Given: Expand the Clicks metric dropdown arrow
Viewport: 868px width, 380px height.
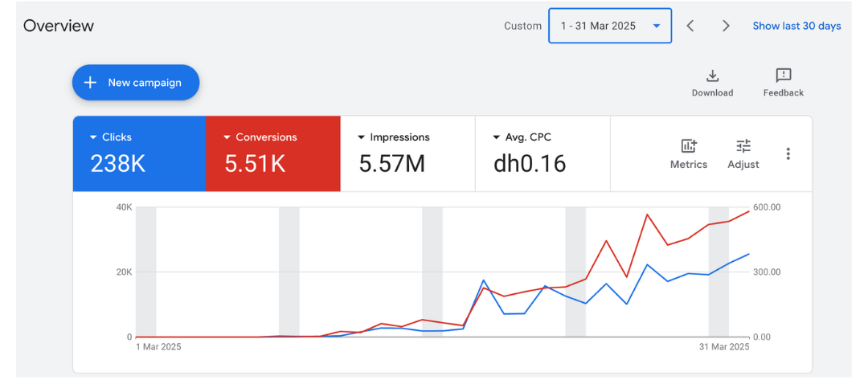Looking at the screenshot, I should tap(93, 137).
